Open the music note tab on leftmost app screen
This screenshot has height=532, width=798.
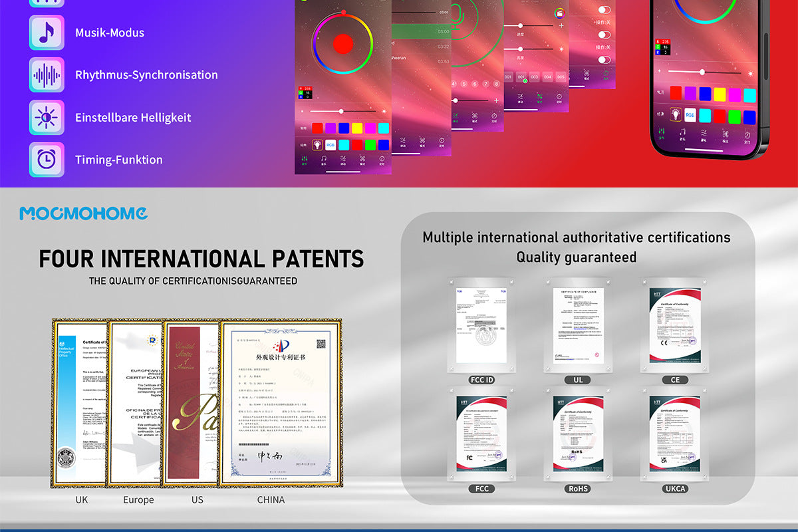point(323,160)
